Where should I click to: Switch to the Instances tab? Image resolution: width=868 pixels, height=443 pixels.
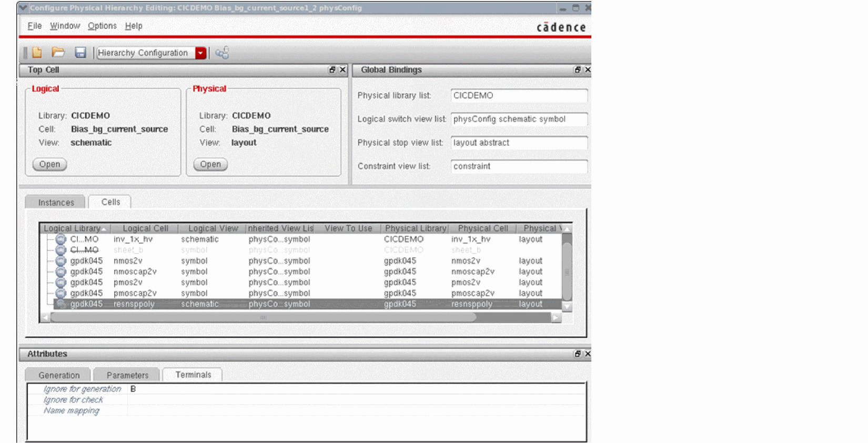click(56, 203)
